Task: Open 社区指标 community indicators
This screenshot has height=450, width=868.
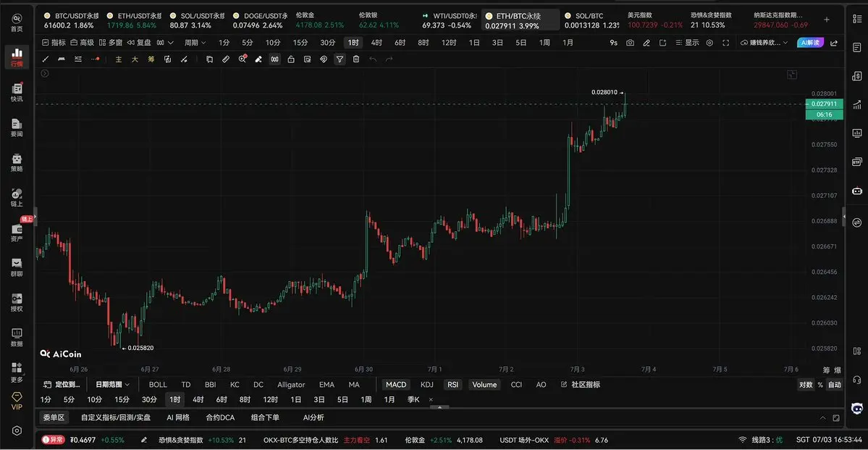Action: [581, 385]
